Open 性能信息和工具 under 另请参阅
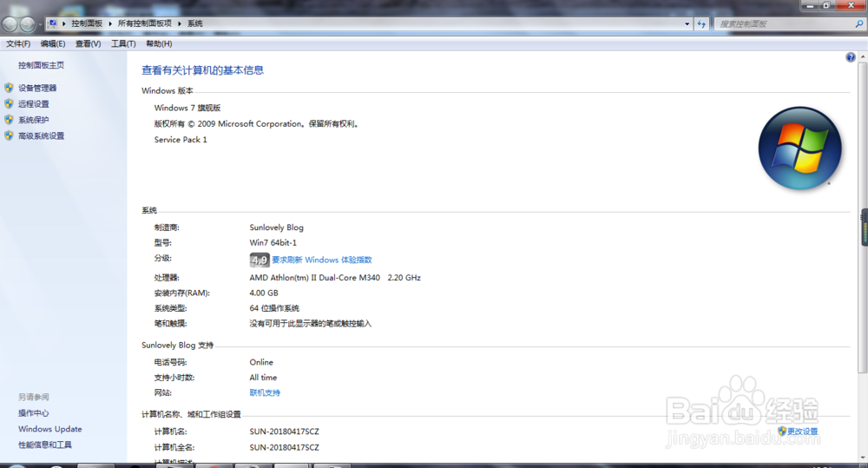Screen dimensions: 868x468 point(45,445)
